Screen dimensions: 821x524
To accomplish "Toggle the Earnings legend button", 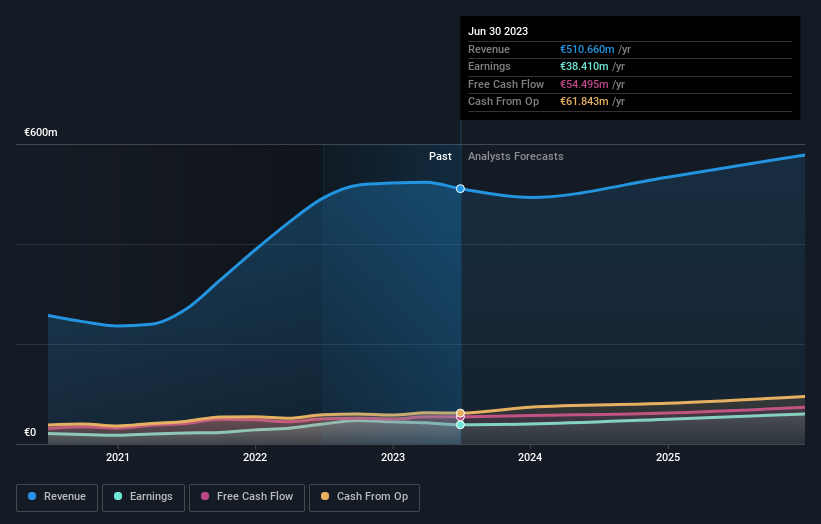I will tap(143, 497).
